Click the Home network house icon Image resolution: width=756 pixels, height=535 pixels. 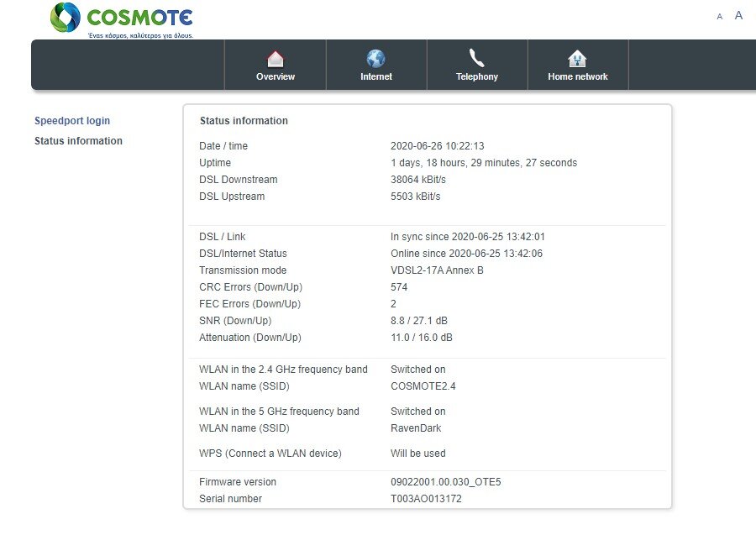pyautogui.click(x=577, y=59)
